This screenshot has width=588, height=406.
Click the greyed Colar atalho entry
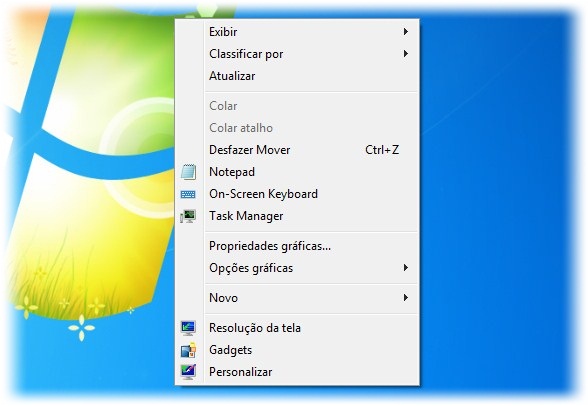pos(297,128)
